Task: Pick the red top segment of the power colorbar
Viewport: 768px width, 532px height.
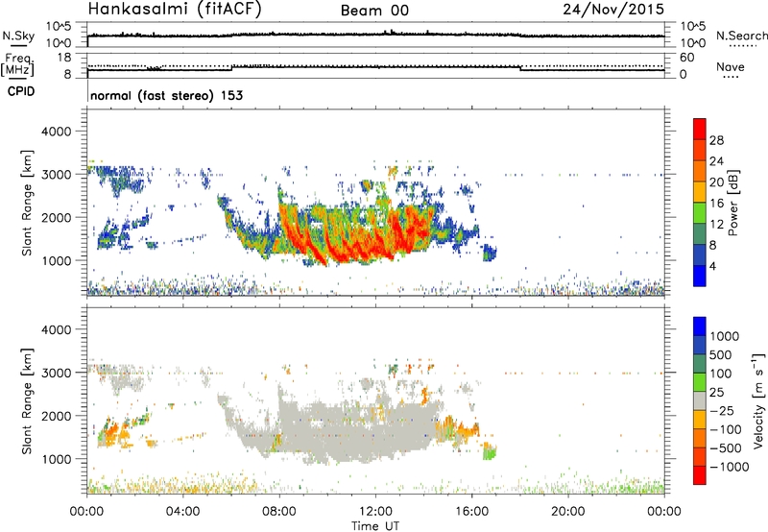Action: pos(700,130)
